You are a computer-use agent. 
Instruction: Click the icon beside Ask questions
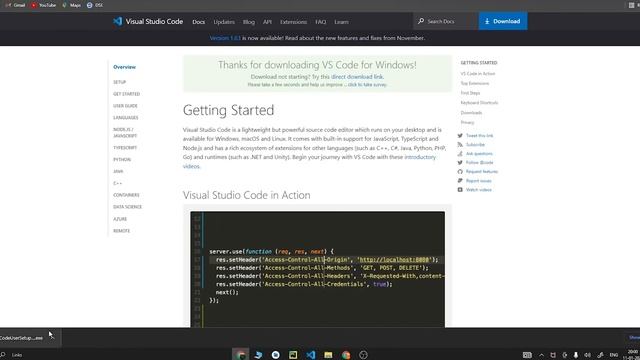[x=460, y=153]
